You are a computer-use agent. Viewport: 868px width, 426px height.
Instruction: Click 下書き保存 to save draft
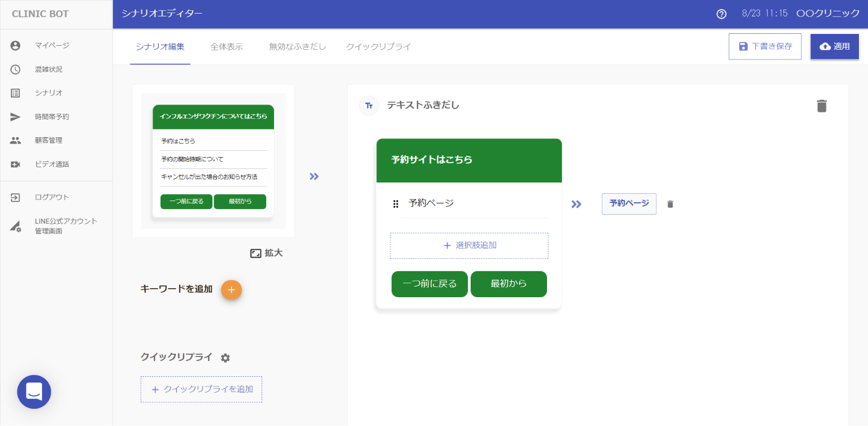point(765,46)
